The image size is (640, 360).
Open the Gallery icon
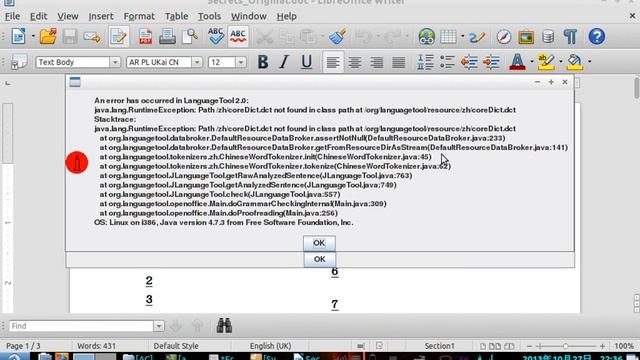point(526,37)
